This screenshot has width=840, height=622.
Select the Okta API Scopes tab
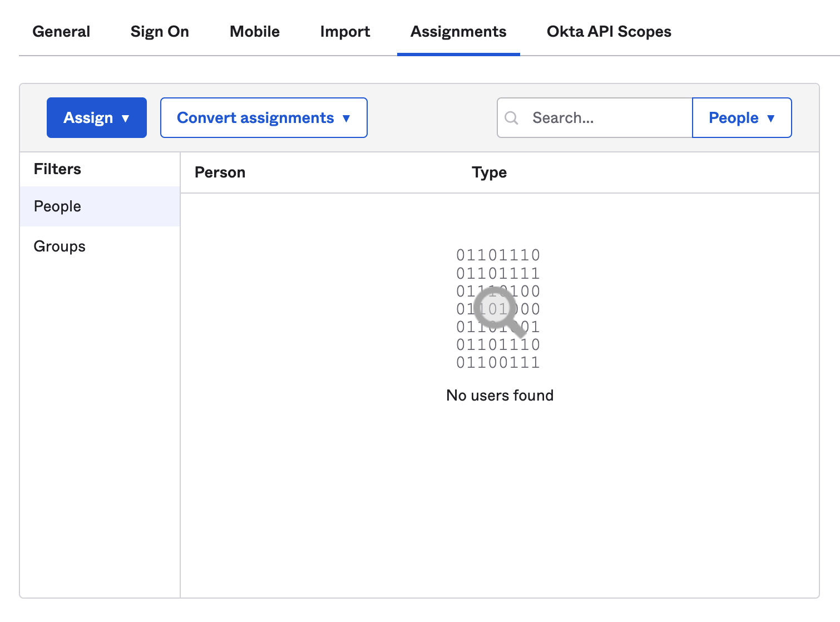pos(609,32)
